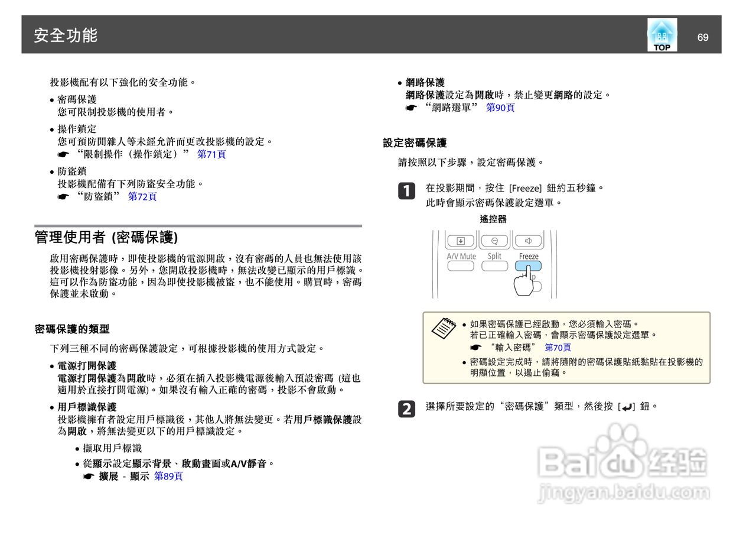Screen dimensions: 756x535
Task: Click the line 您可限制投影機的使用者。
Action: click(116, 112)
